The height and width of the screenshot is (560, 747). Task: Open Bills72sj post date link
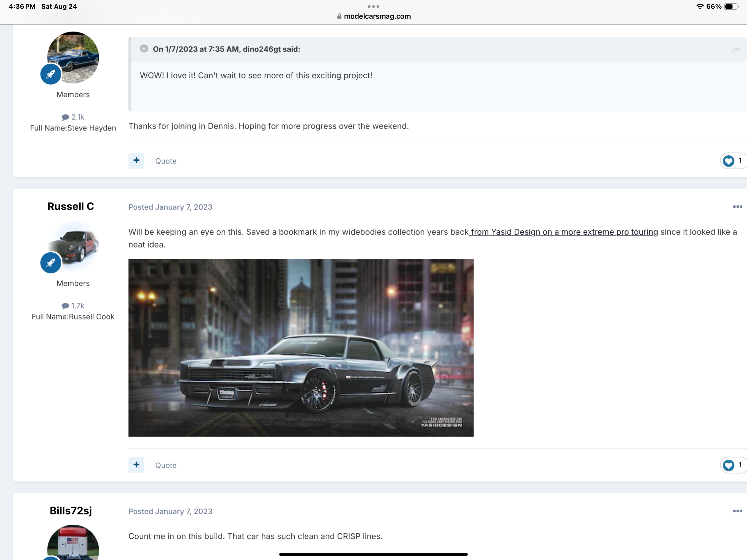[170, 511]
